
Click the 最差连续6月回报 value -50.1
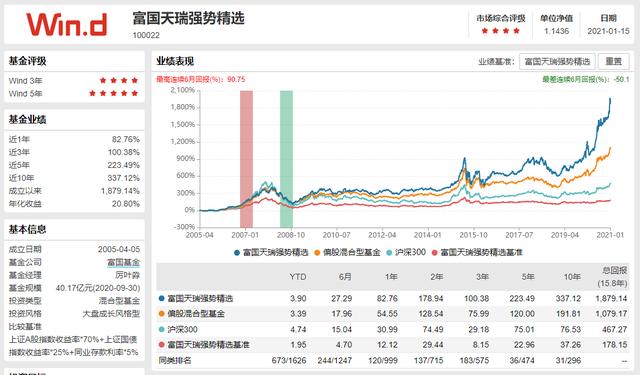coord(621,79)
